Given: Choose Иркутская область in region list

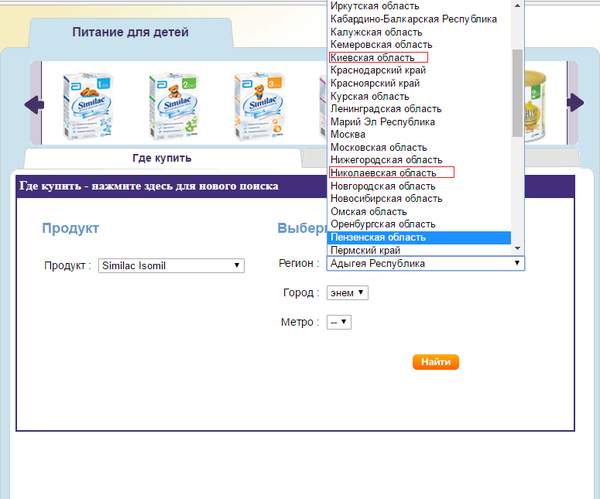Looking at the screenshot, I should pyautogui.click(x=419, y=6).
